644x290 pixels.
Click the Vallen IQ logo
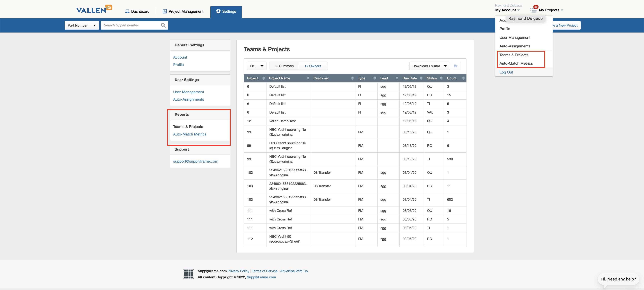94,10
